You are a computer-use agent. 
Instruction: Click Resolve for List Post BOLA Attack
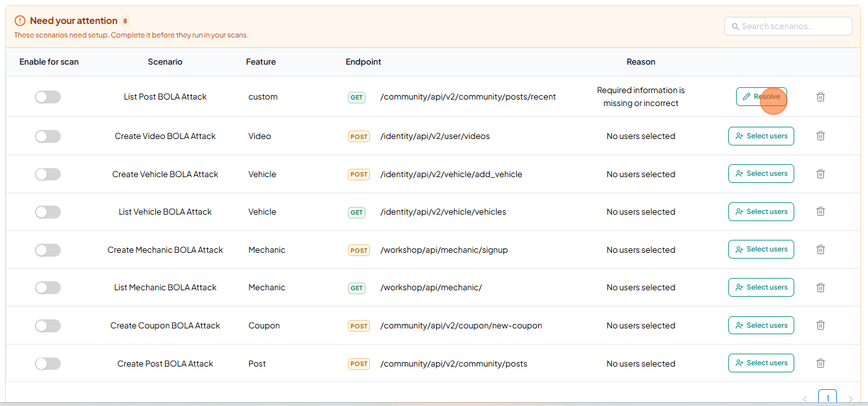coord(761,97)
